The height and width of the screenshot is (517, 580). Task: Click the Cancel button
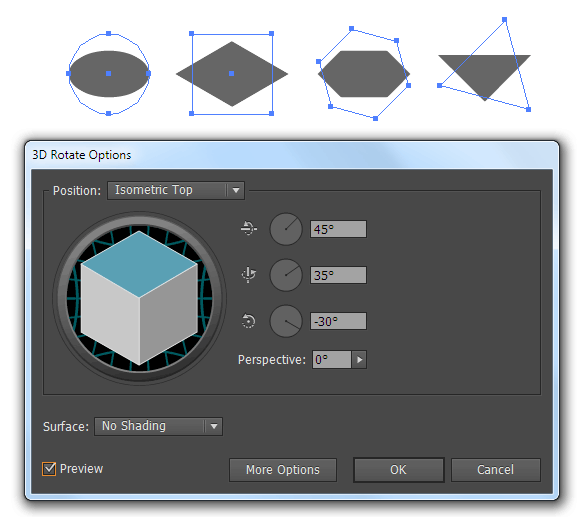pos(496,470)
